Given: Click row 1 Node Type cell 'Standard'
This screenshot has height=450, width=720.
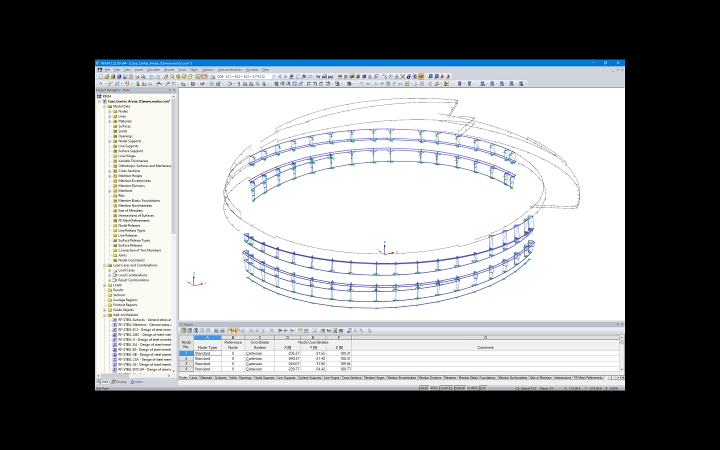Looking at the screenshot, I should click(208, 354).
